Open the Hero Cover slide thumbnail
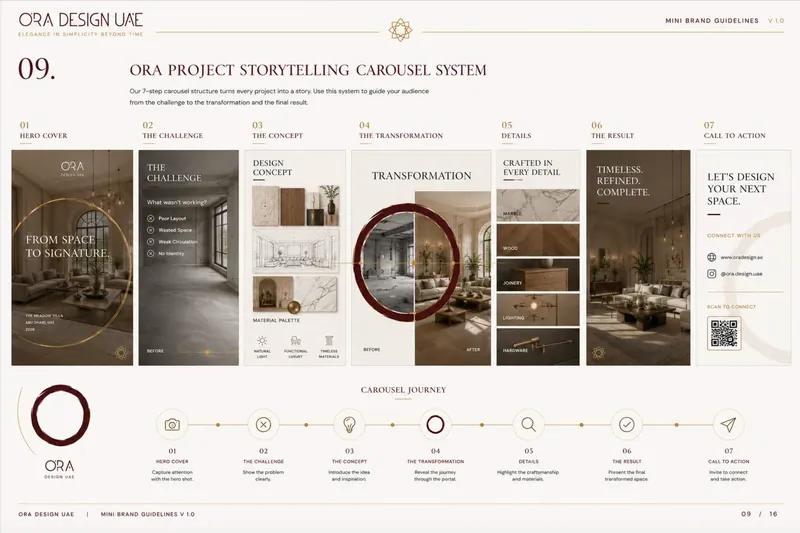Image resolution: width=800 pixels, height=533 pixels. pos(72,258)
